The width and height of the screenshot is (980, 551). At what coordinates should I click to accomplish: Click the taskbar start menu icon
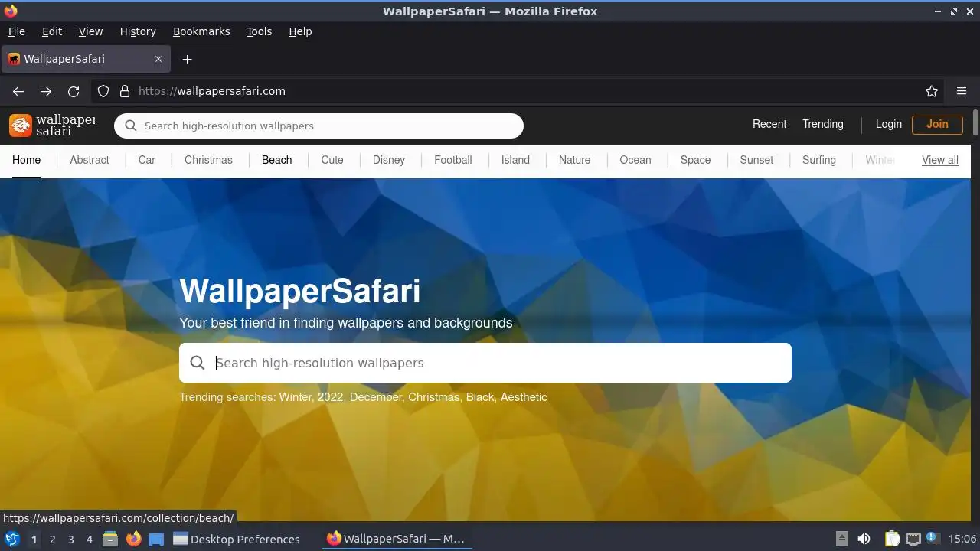click(x=12, y=539)
